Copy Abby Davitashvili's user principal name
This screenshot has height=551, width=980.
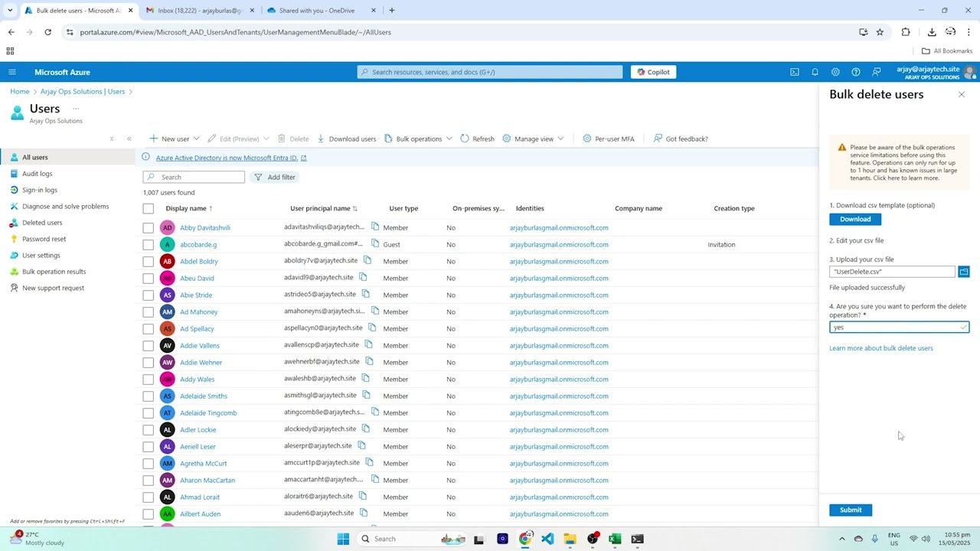coord(375,227)
